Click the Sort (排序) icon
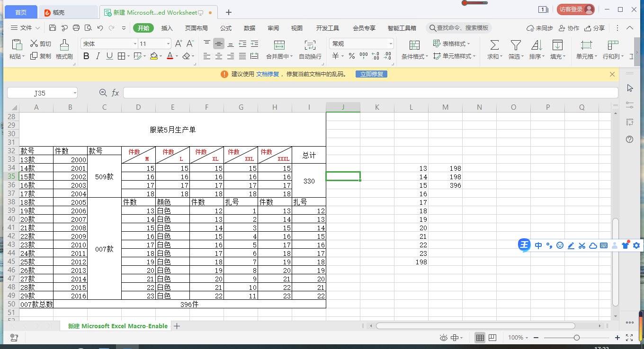Image resolution: width=644 pixels, height=349 pixels. coord(537,45)
